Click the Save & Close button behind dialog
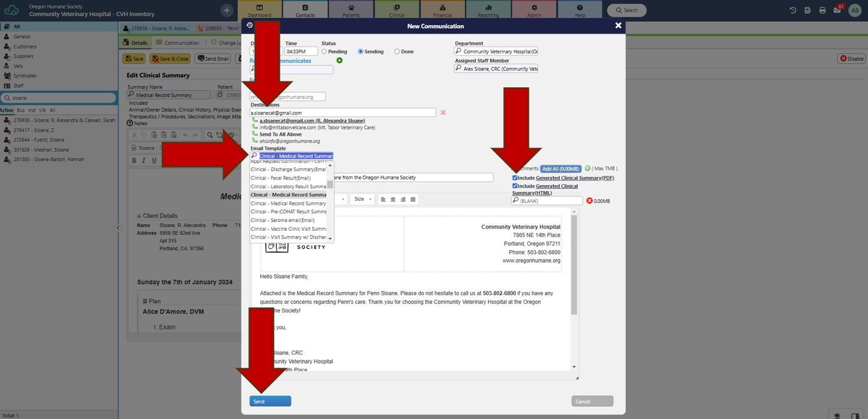868x419 pixels. pos(171,59)
